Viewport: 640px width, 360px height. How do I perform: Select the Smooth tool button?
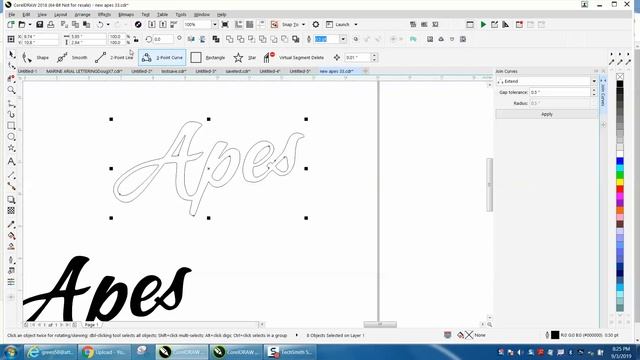pyautogui.click(x=72, y=58)
